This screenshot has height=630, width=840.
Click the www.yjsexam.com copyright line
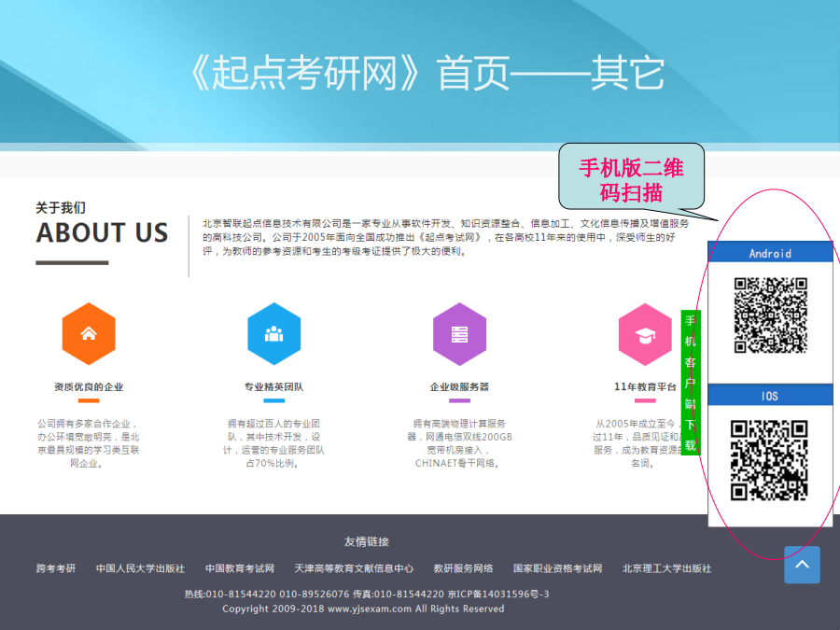point(363,609)
